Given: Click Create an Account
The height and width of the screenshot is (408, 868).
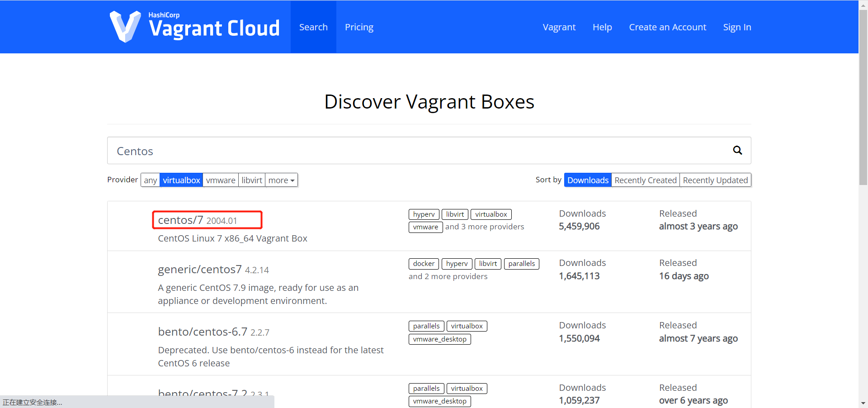Looking at the screenshot, I should (667, 27).
